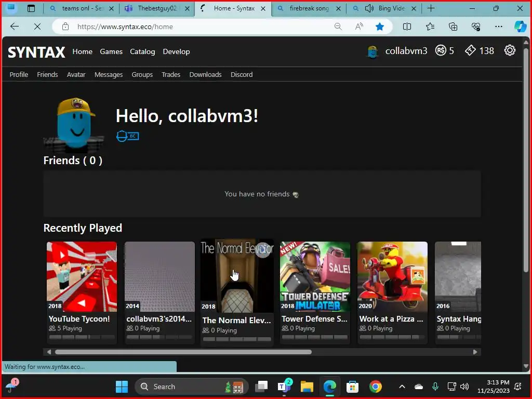The height and width of the screenshot is (399, 532).
Task: Open Discord in the sub navigation
Action: [242, 75]
